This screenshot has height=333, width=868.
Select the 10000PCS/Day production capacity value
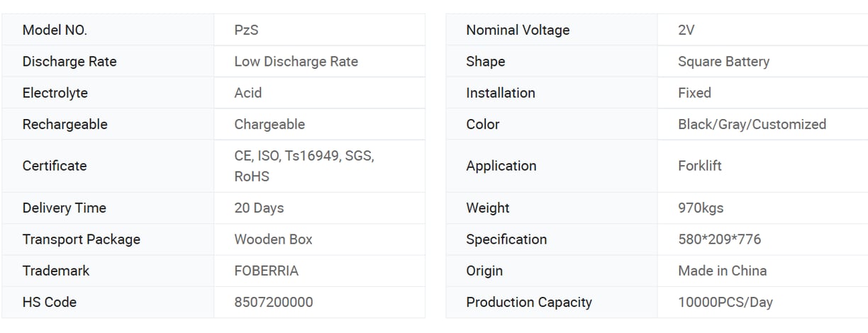[725, 302]
